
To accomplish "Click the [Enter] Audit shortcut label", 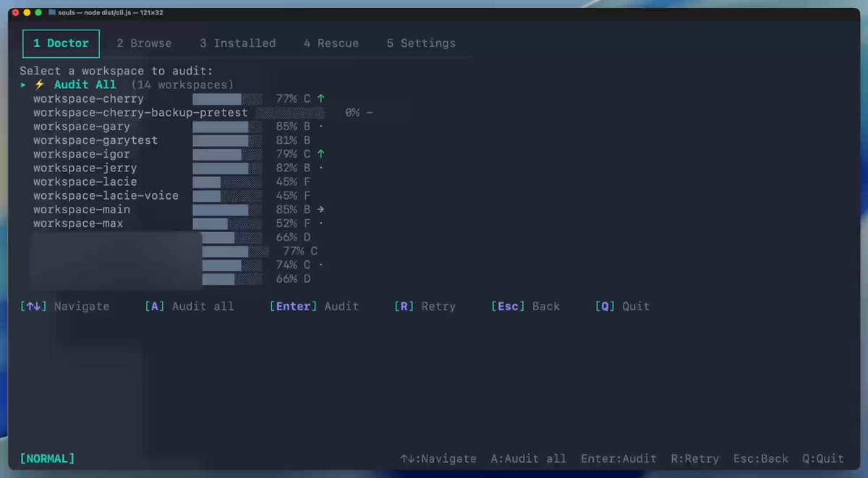I will coord(314,307).
